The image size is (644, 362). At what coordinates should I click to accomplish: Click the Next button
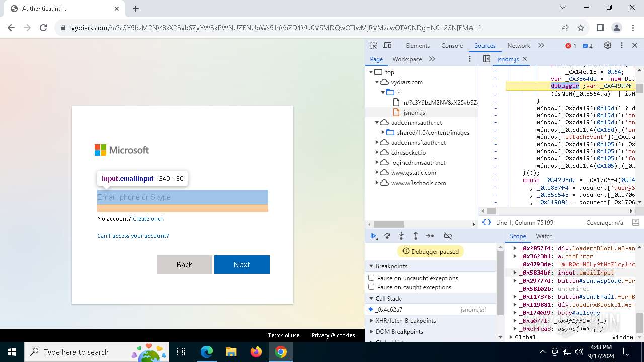[x=242, y=264]
